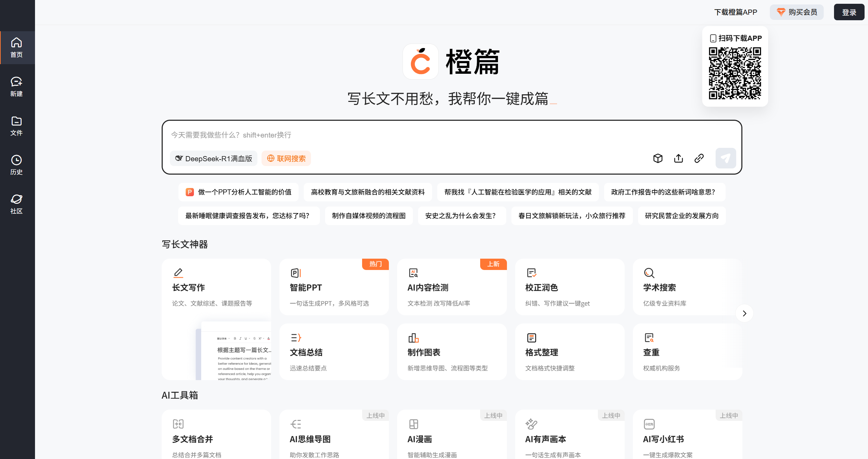Select prompt 研究民营企业的发展方向
This screenshot has width=868, height=459.
point(682,216)
